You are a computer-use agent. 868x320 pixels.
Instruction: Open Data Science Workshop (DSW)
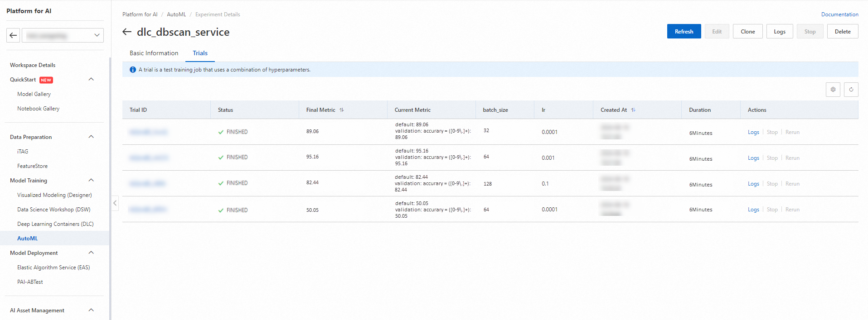tap(53, 210)
